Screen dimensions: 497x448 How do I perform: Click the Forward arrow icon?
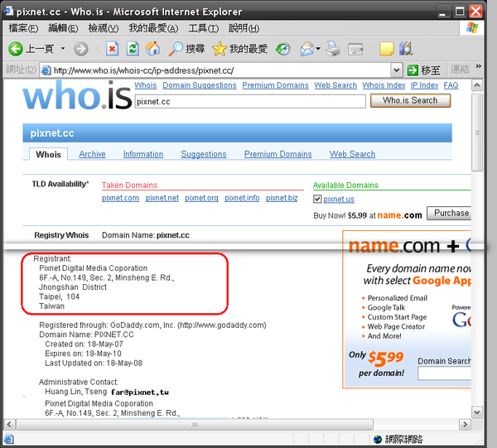pos(81,49)
